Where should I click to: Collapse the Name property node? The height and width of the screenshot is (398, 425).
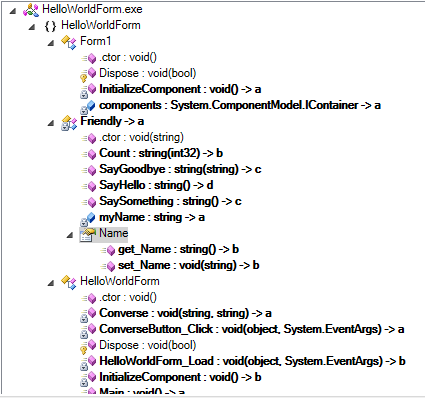pyautogui.click(x=70, y=235)
